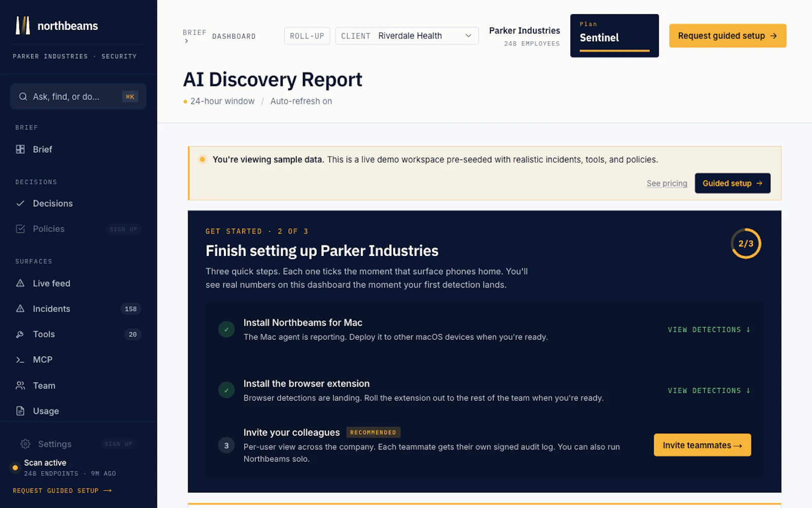812x508 pixels.
Task: Click the Decisions checkmark icon
Action: [x=20, y=203]
